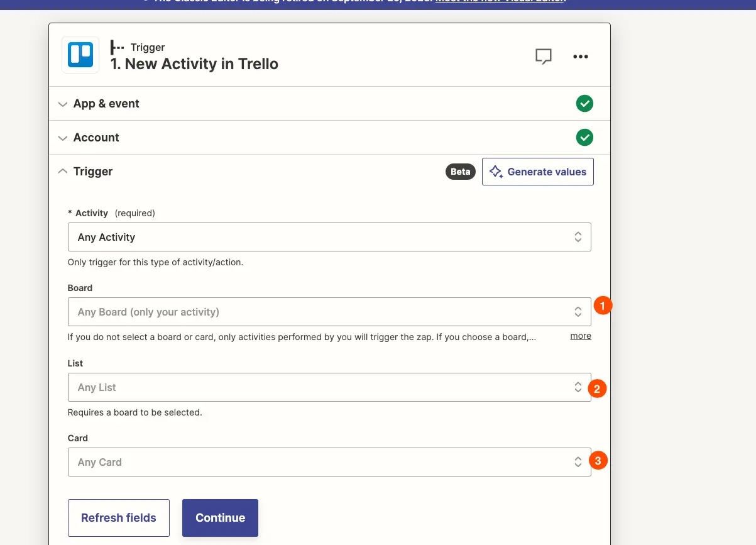Click the sparkle icon in Generate values

[x=496, y=172]
